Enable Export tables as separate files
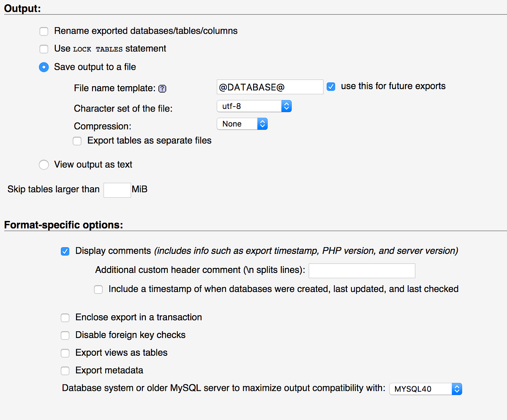This screenshot has width=507, height=420. [x=77, y=141]
